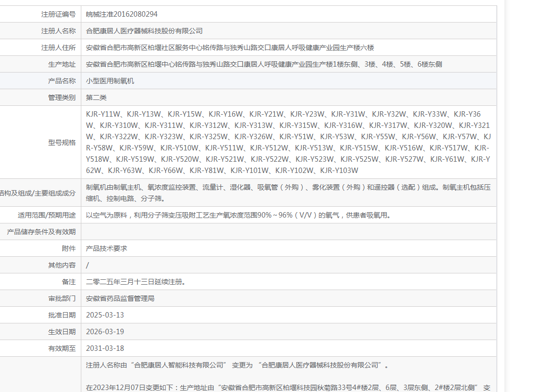The height and width of the screenshot is (392, 555).
Task: Select production address ending 6楼东侧
Action: (264, 64)
